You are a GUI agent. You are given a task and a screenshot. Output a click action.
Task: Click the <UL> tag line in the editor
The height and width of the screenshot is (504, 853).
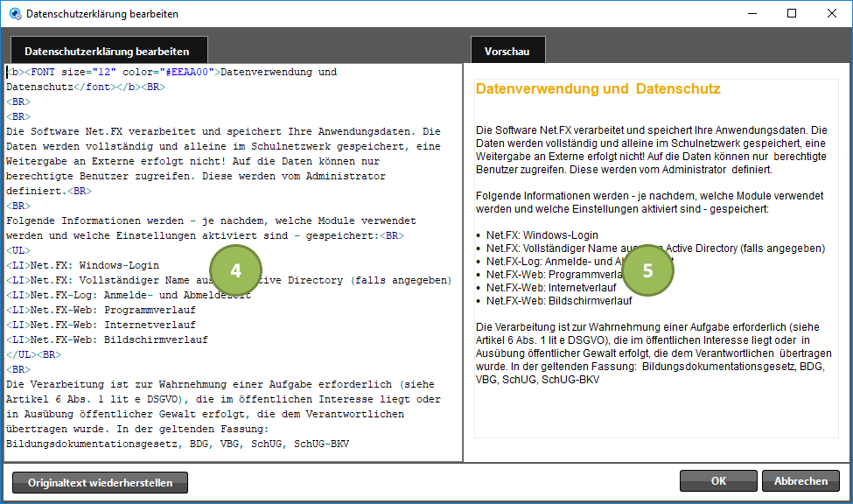pos(18,250)
